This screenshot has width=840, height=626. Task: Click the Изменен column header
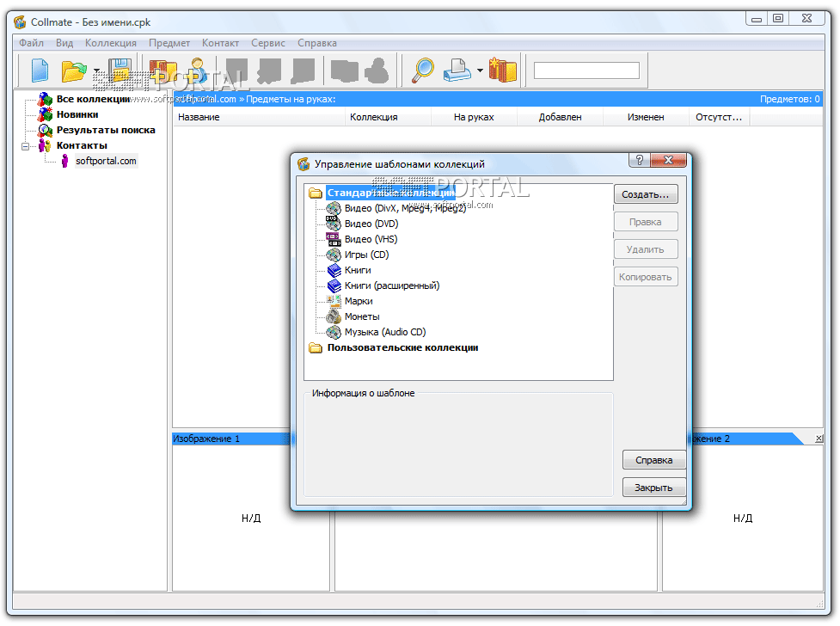click(646, 117)
